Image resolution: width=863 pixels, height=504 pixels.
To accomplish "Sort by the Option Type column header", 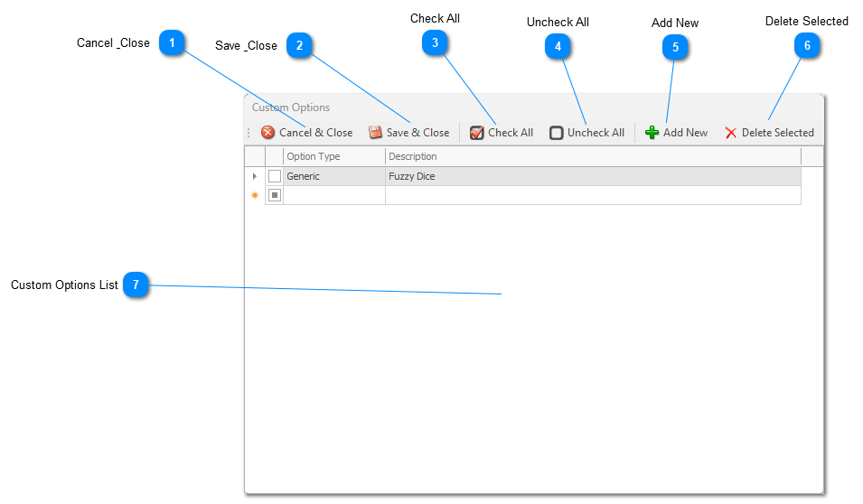I will [x=334, y=156].
